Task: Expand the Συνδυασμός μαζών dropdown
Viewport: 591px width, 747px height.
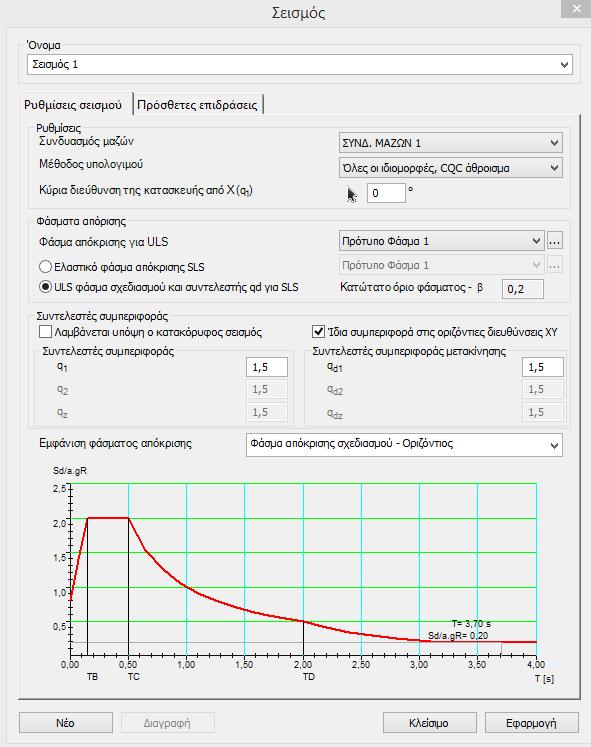Action: pos(451,143)
